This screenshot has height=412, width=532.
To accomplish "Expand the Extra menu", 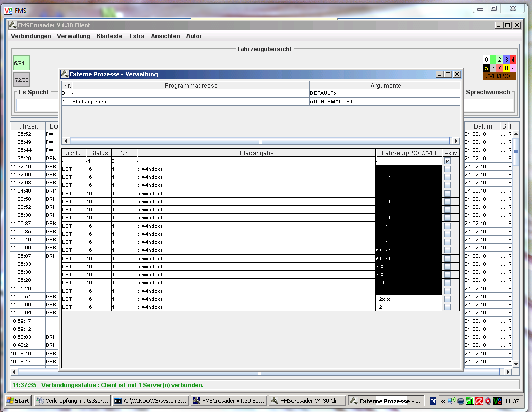I will pos(137,36).
